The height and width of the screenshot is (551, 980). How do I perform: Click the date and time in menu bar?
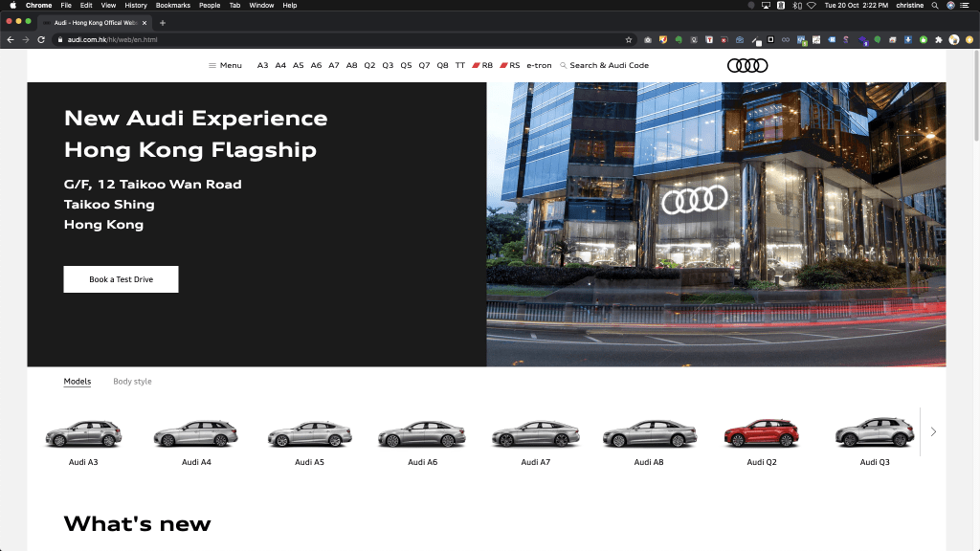pos(857,5)
